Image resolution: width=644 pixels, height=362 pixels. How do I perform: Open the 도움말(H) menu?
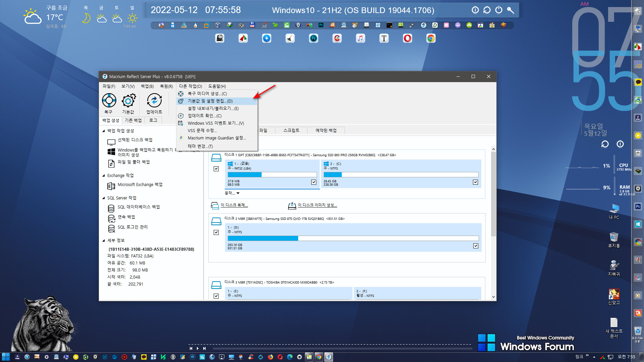coord(217,86)
